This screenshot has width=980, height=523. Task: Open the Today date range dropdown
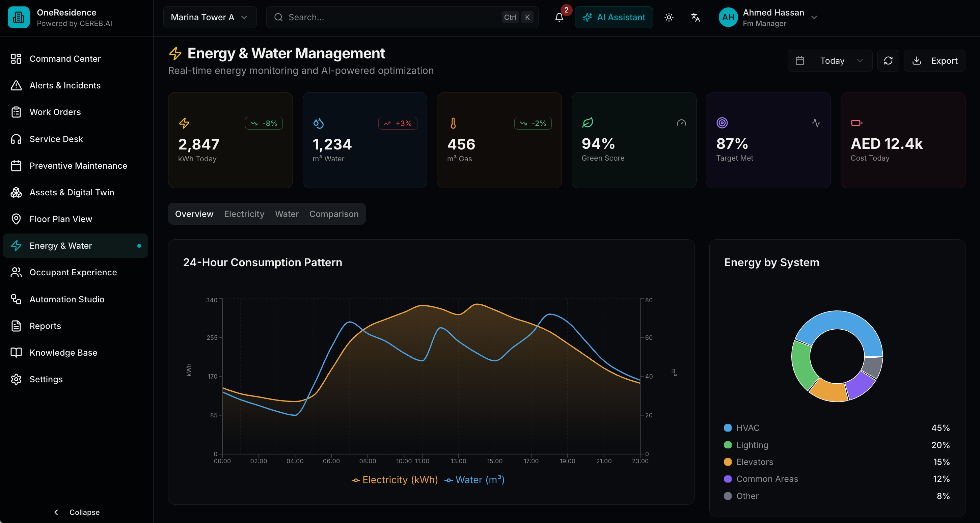point(830,61)
